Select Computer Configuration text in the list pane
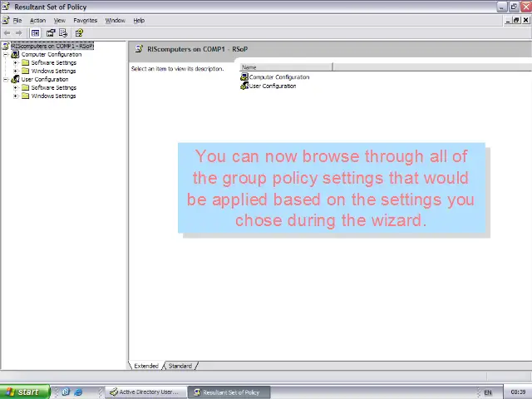This screenshot has width=532, height=399. coord(279,77)
